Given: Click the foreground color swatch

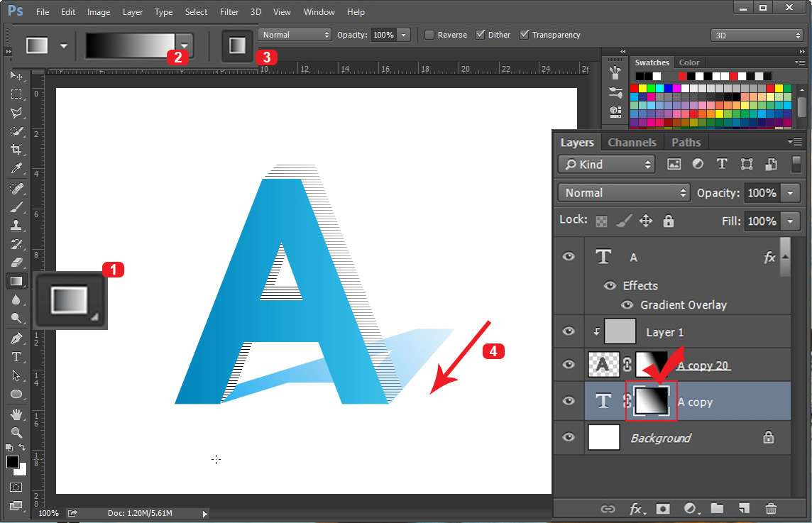Looking at the screenshot, I should click(x=13, y=462).
